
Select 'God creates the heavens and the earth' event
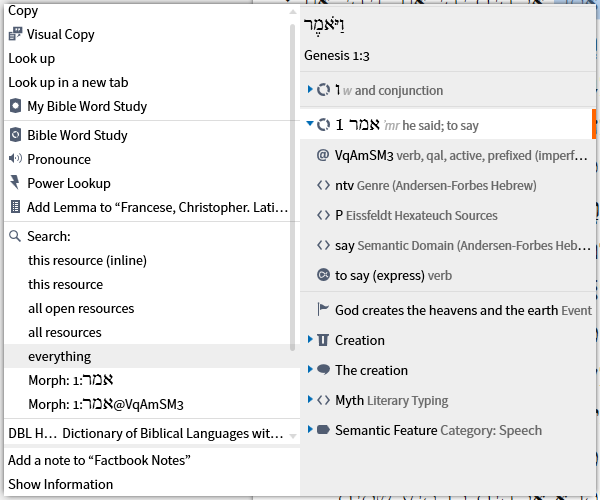(448, 310)
